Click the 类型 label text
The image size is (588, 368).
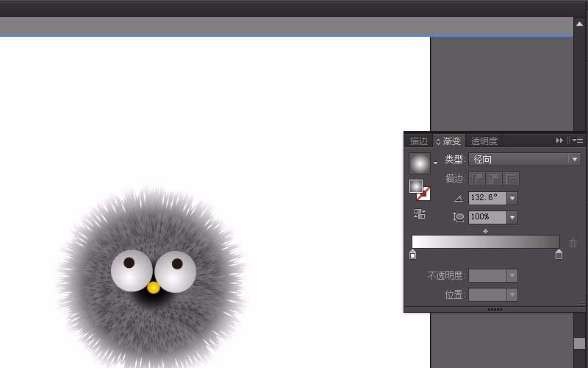tap(453, 159)
